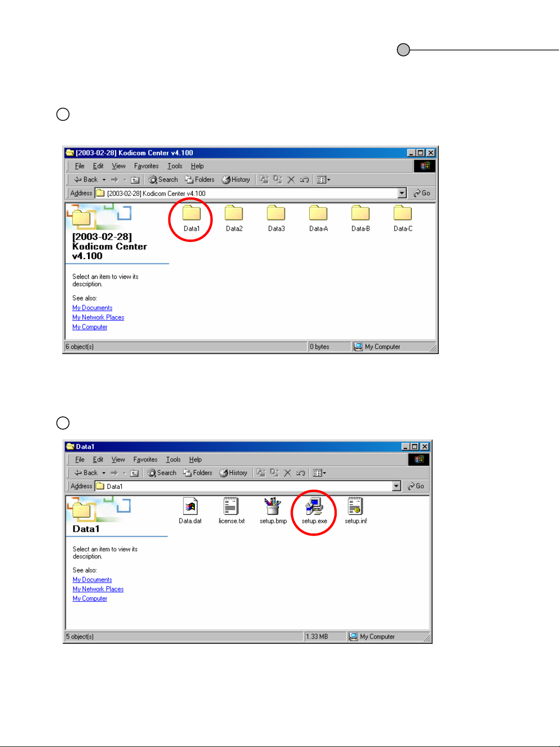Click My Network Places link in Kodicom window
This screenshot has height=747, width=560.
98,318
